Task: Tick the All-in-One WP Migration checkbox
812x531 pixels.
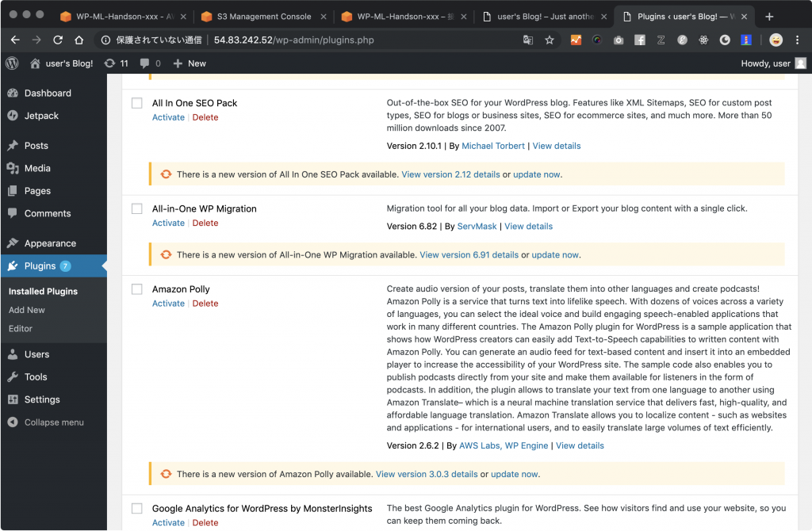Action: [136, 208]
